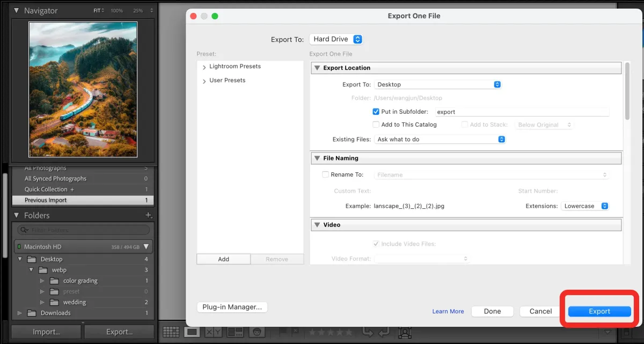The image size is (644, 344).
Task: Click the Navigator zoom level arrows icon
Action: [x=151, y=11]
